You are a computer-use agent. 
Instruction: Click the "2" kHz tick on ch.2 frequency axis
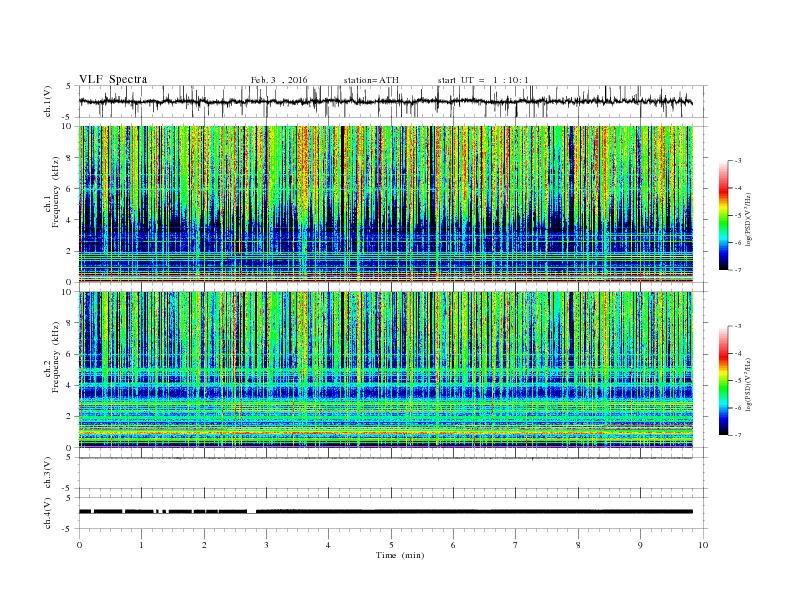pyautogui.click(x=69, y=417)
